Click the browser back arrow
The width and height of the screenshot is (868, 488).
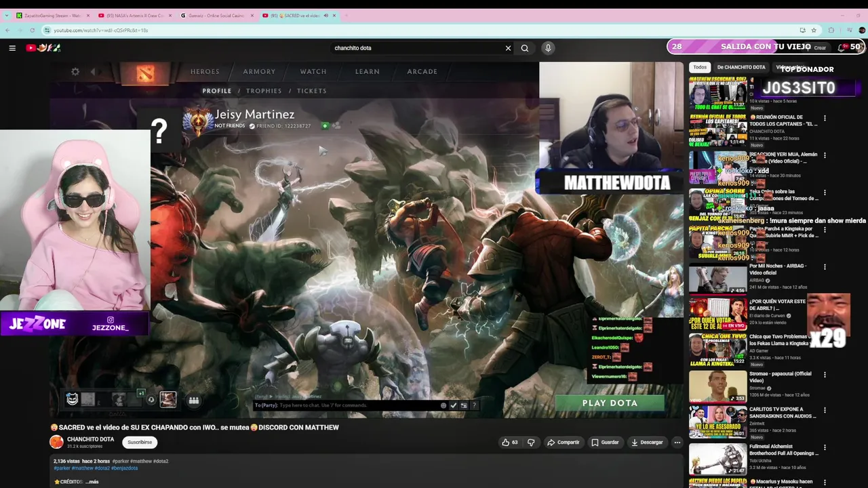[7, 30]
